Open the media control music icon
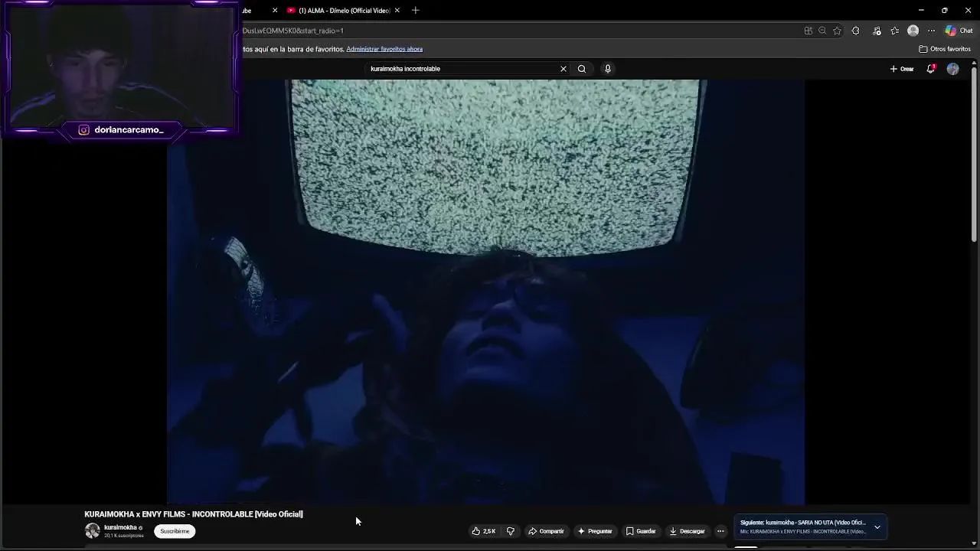980x551 pixels. tap(877, 31)
